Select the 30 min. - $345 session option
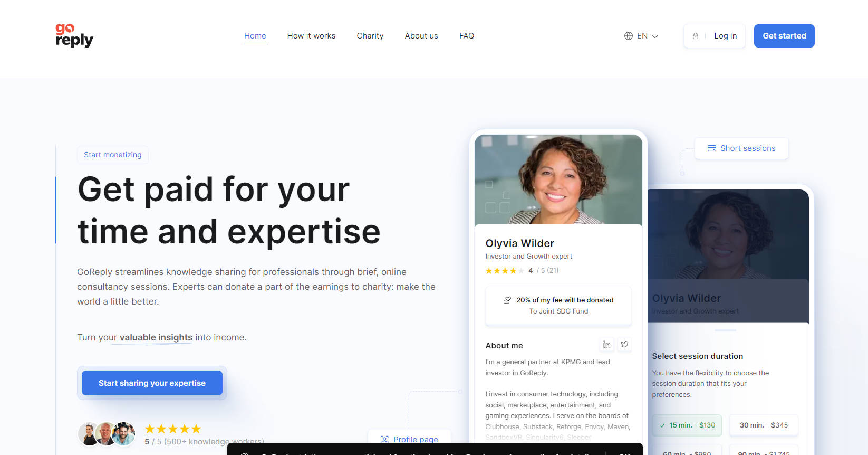This screenshot has height=455, width=868. 763,425
